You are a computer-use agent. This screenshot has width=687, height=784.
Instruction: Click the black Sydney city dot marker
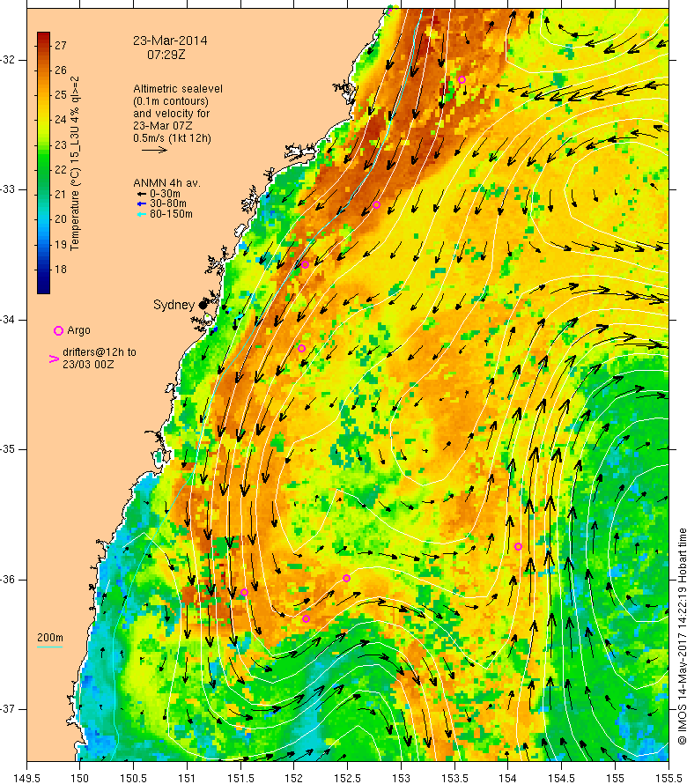pyautogui.click(x=203, y=305)
